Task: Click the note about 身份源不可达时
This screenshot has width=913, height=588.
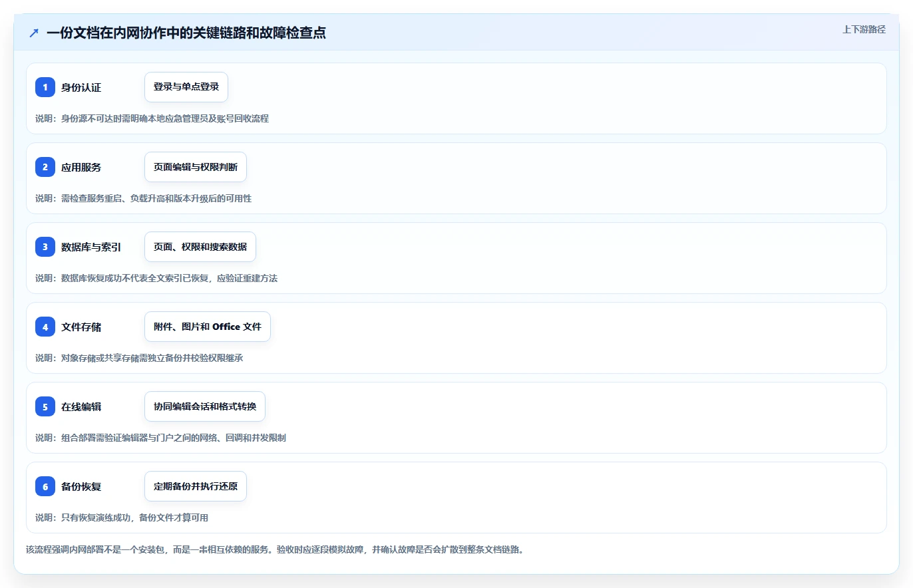Action: 152,118
